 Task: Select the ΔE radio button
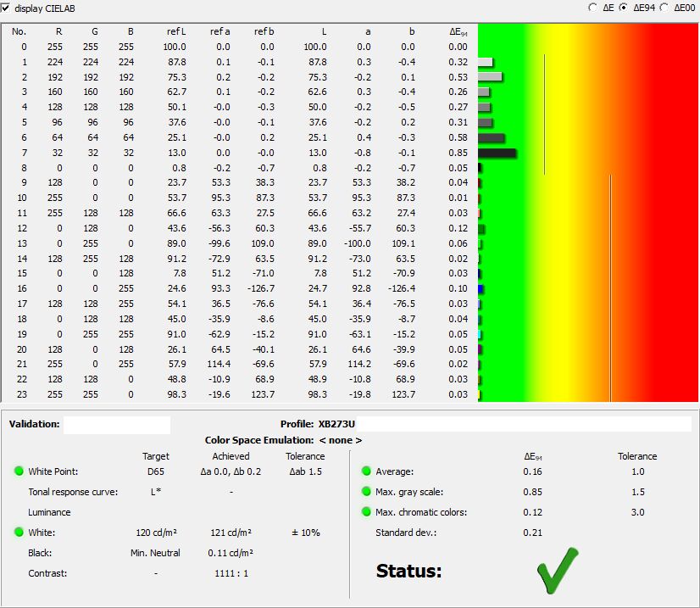click(x=592, y=8)
